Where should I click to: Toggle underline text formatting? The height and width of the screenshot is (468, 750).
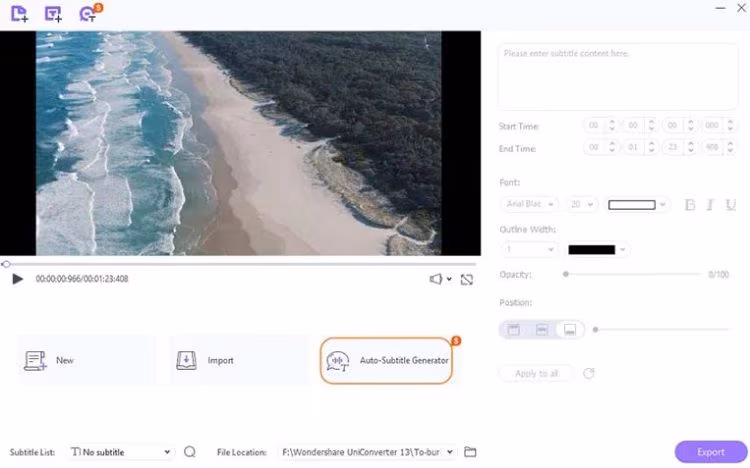tap(730, 205)
